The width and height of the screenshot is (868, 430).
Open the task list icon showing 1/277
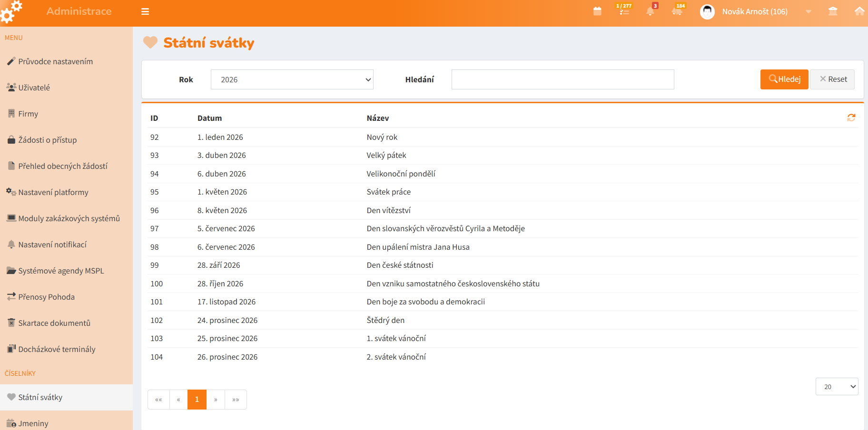point(624,10)
